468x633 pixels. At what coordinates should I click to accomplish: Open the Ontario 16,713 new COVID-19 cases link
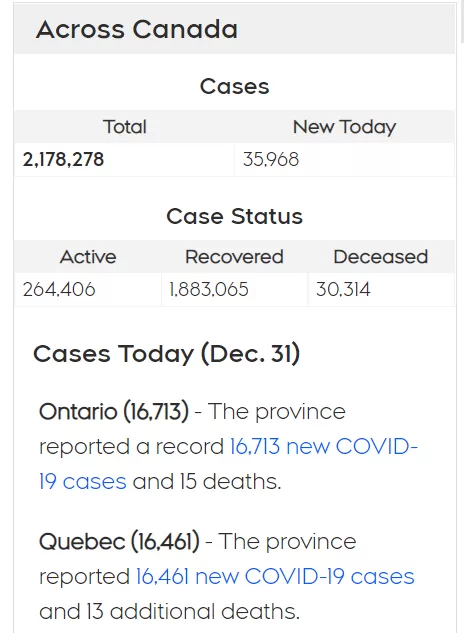[x=324, y=447]
